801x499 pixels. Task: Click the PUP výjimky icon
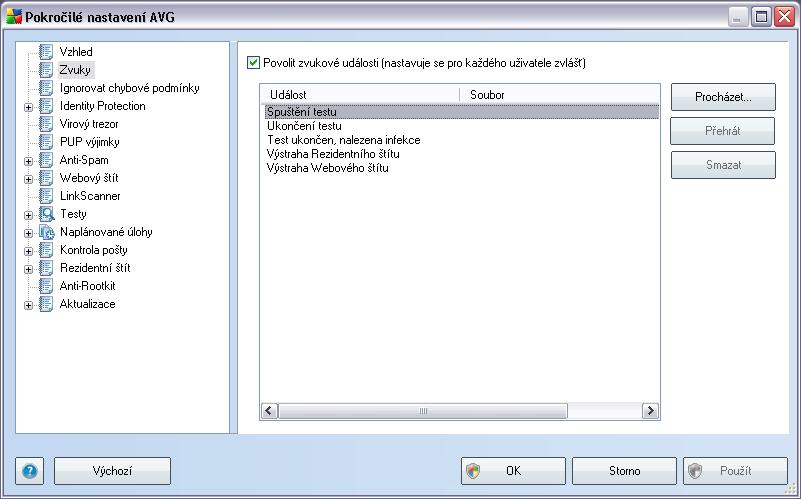(x=46, y=141)
